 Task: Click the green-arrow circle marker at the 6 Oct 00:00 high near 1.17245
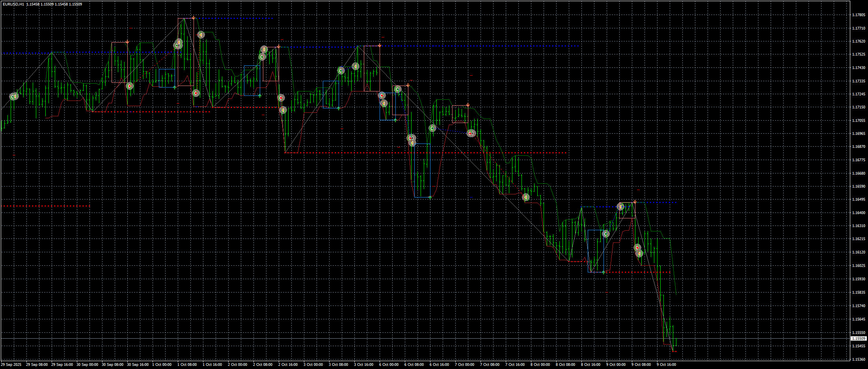pos(398,89)
